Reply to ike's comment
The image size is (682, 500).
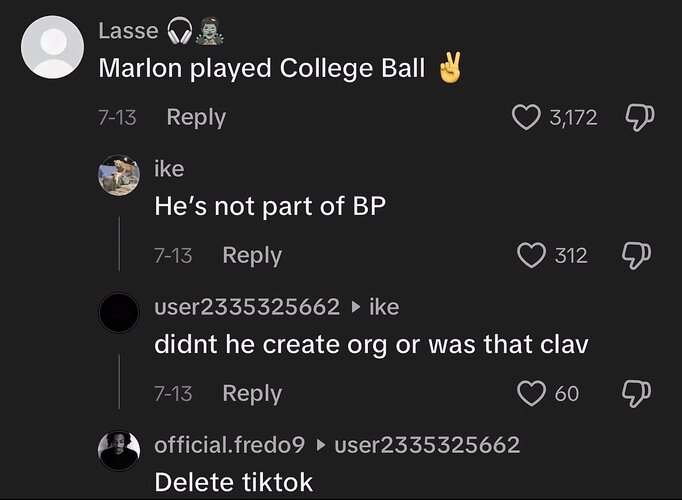pos(252,255)
